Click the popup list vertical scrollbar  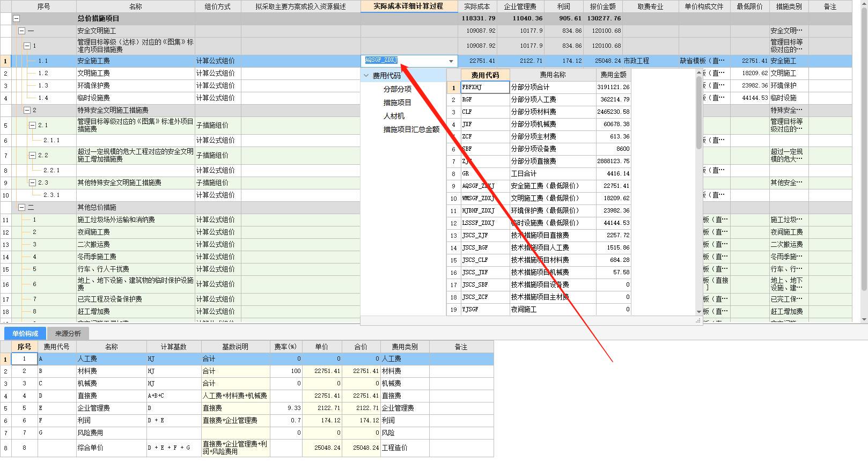[x=699, y=113]
